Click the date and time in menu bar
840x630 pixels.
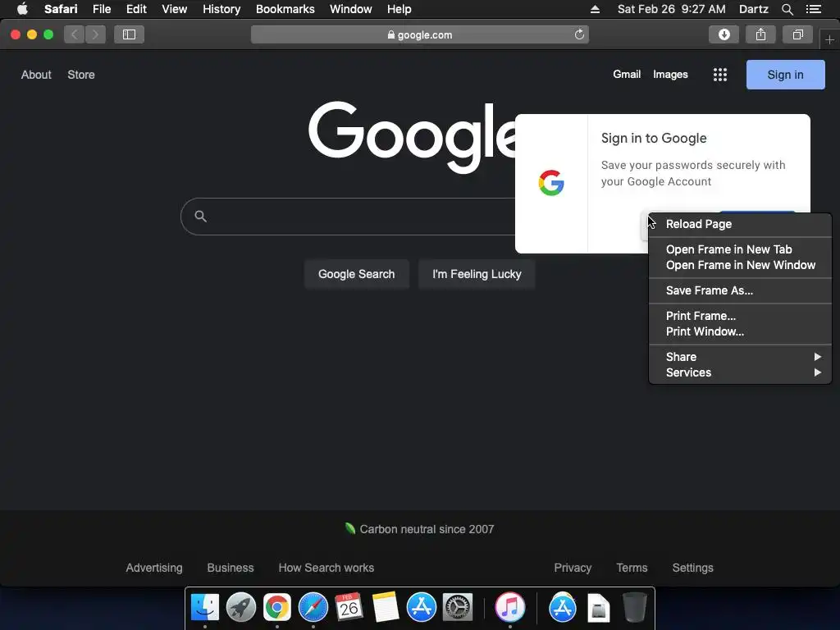pyautogui.click(x=671, y=9)
